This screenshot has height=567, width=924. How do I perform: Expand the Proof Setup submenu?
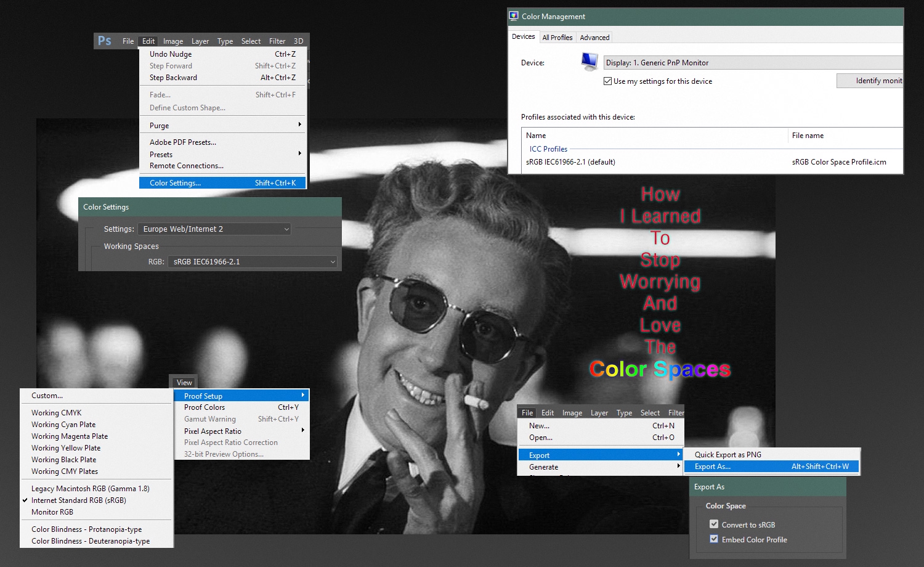click(x=241, y=396)
